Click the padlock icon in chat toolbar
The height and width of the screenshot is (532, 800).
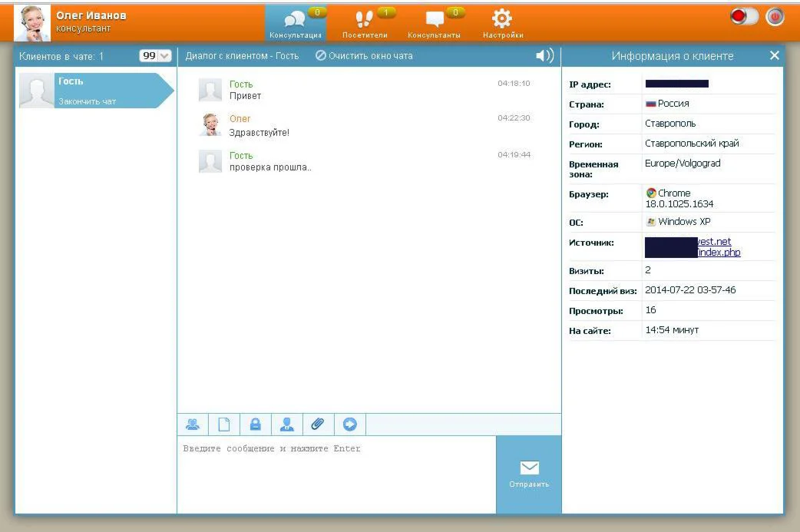click(255, 424)
